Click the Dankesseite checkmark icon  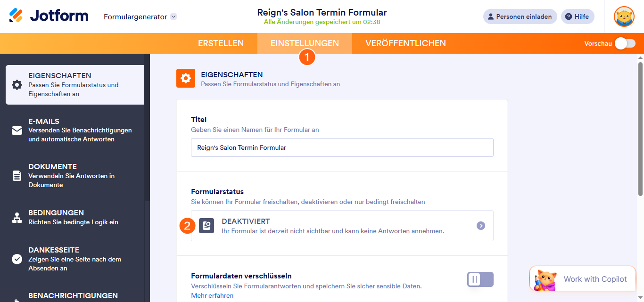tap(17, 259)
